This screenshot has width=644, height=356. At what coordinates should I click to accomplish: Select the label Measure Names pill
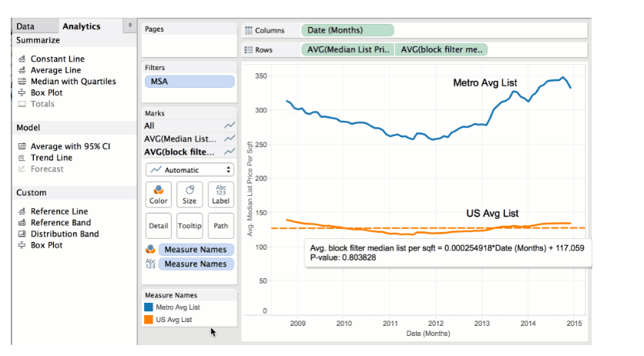pyautogui.click(x=196, y=264)
